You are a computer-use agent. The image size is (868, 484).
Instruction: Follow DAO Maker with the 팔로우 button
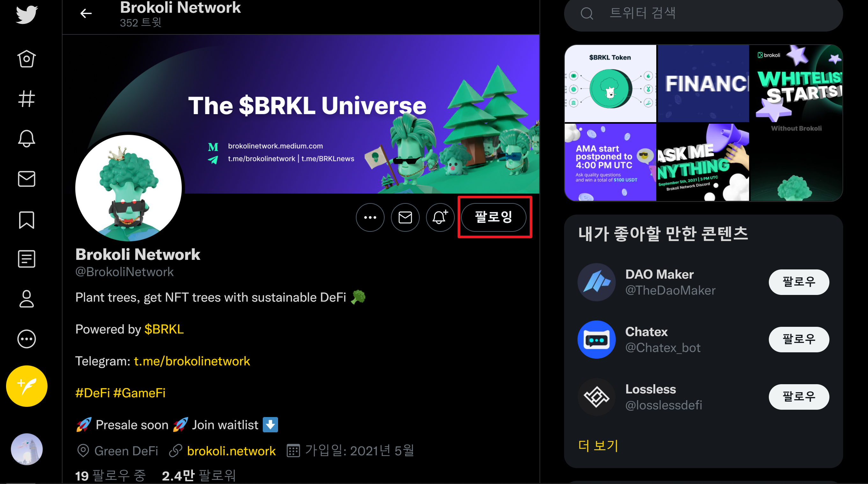(x=798, y=282)
